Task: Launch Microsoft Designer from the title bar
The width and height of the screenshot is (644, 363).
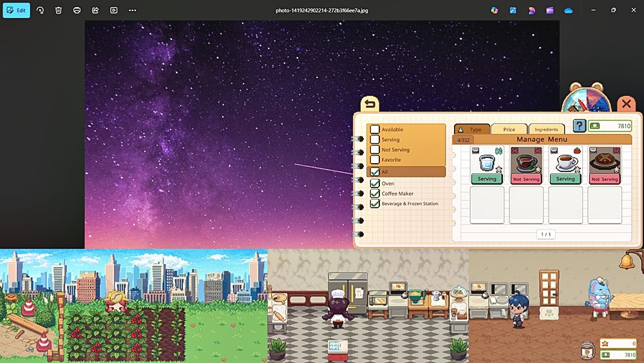Action: [x=531, y=10]
